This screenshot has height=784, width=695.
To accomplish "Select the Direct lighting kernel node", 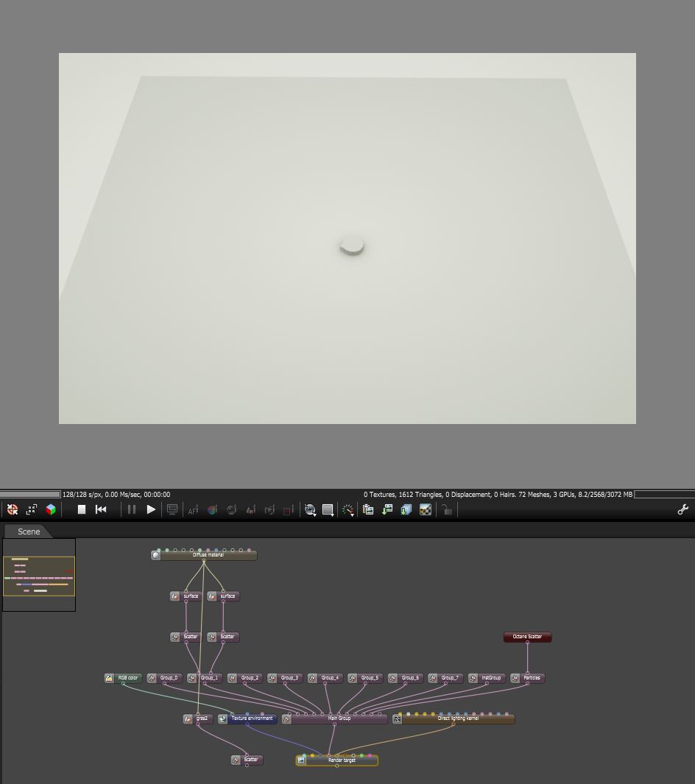I will [454, 719].
